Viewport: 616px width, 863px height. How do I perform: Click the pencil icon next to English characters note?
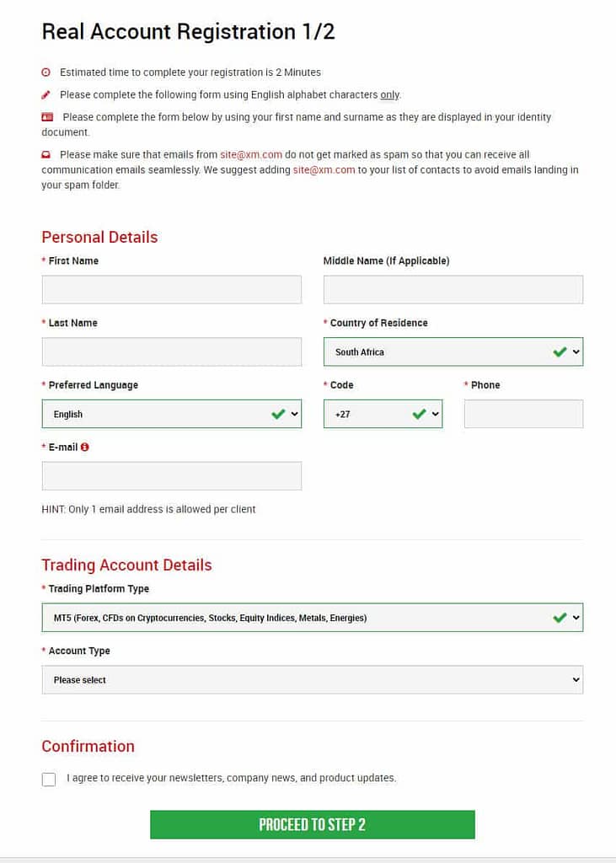click(46, 94)
